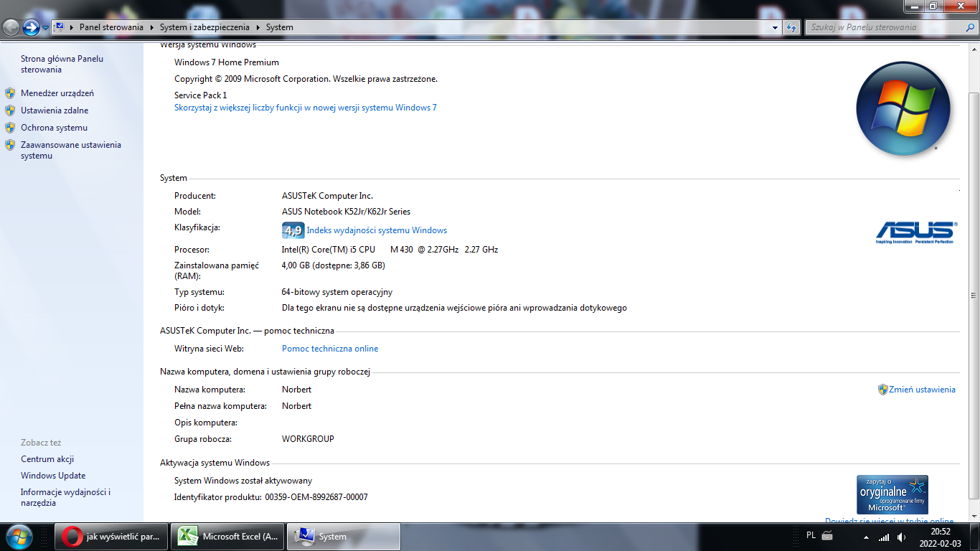Click Zmień ustawienia link
The height and width of the screenshot is (551, 980).
click(922, 390)
